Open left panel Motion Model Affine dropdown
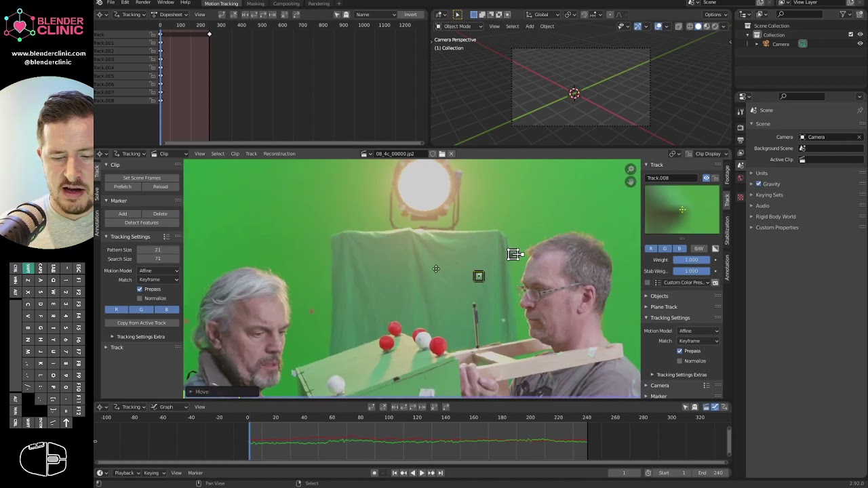 tap(159, 271)
